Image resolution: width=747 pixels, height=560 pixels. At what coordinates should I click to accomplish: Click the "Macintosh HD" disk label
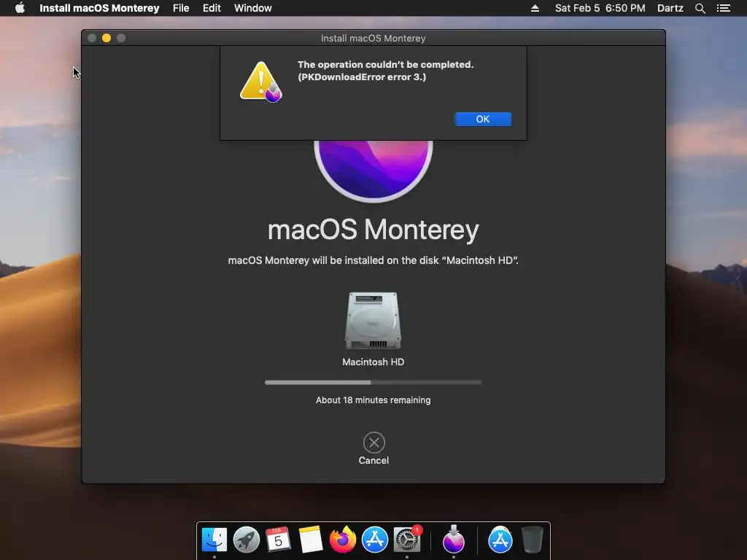coord(373,362)
